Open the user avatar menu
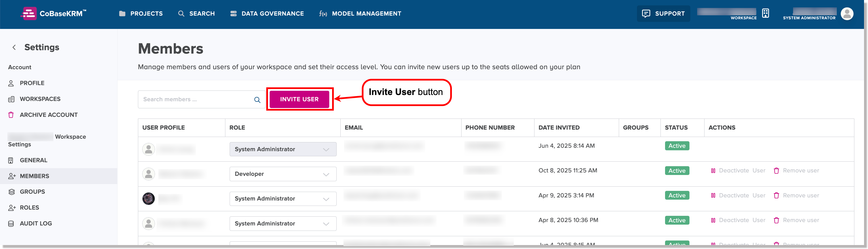The height and width of the screenshot is (249, 868). [847, 14]
